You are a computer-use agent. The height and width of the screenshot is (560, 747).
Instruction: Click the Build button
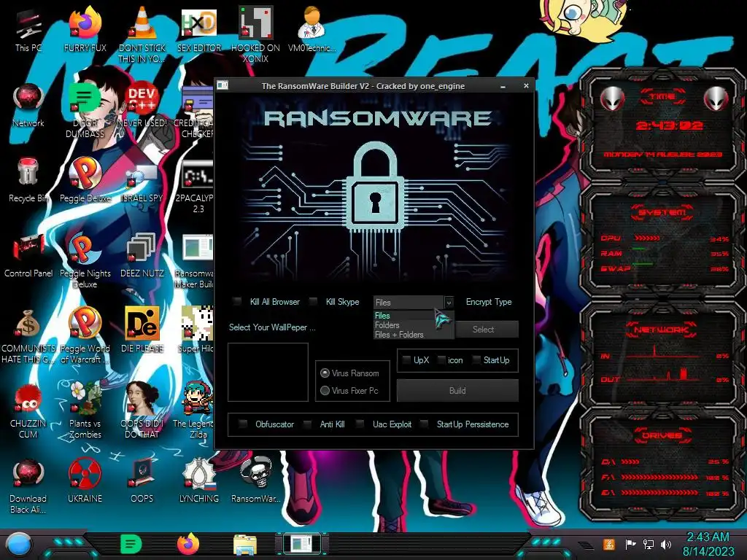457,391
